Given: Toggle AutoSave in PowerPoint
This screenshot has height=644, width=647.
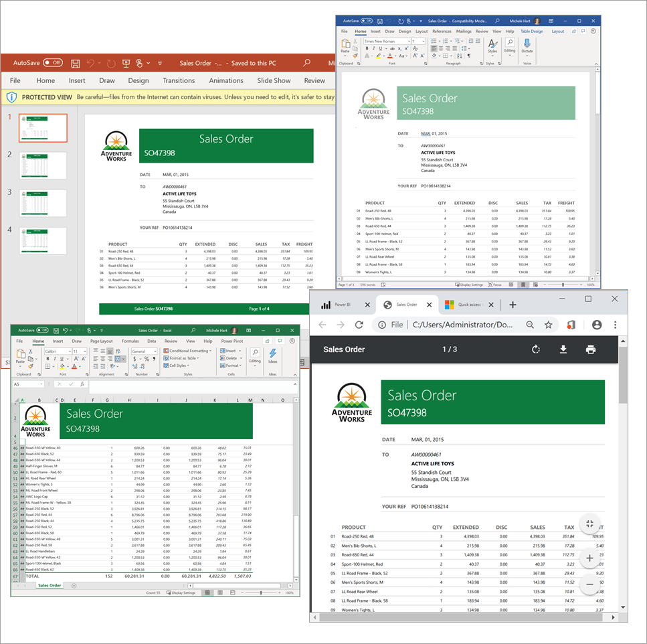Looking at the screenshot, I should 53,63.
